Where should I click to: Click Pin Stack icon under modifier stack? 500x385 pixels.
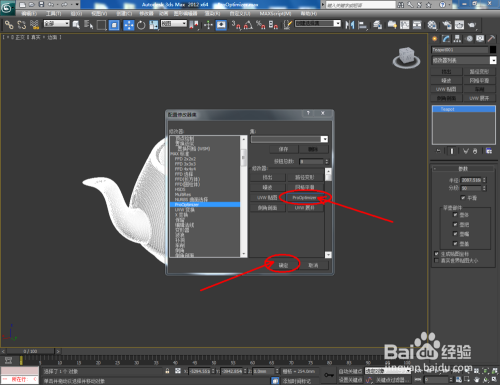click(x=438, y=151)
